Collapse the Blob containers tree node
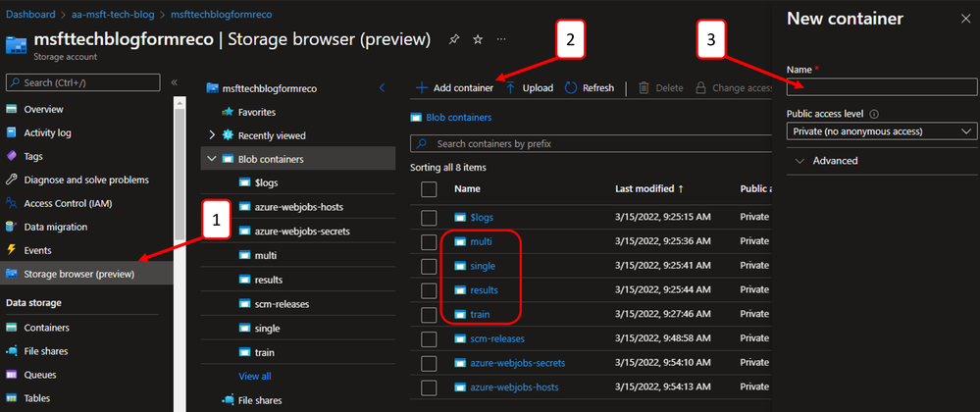Screen dimensions: 980x412 pos(211,159)
